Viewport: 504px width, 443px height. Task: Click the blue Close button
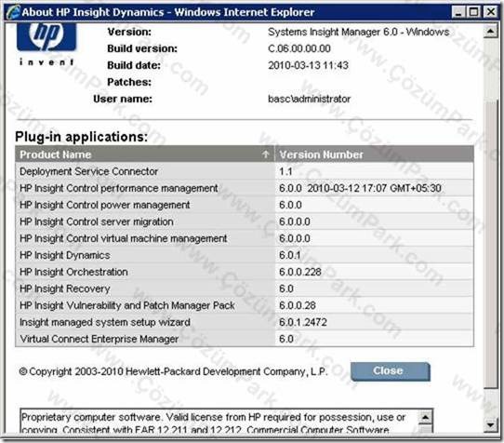click(x=391, y=371)
